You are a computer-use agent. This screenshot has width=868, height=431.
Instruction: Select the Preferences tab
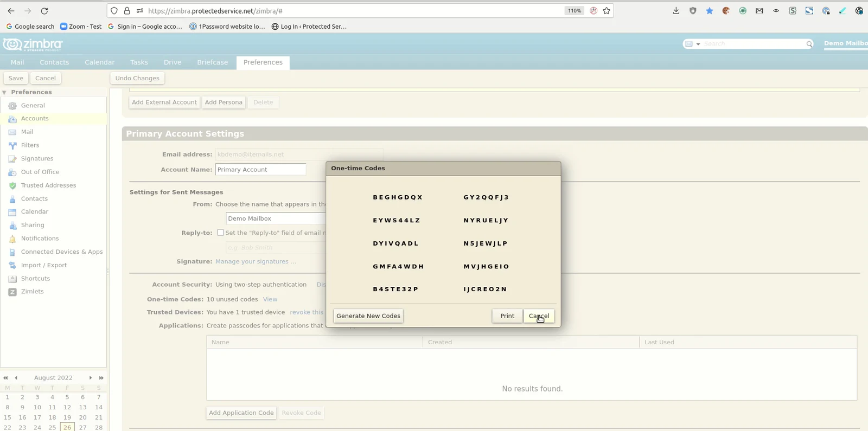[263, 62]
